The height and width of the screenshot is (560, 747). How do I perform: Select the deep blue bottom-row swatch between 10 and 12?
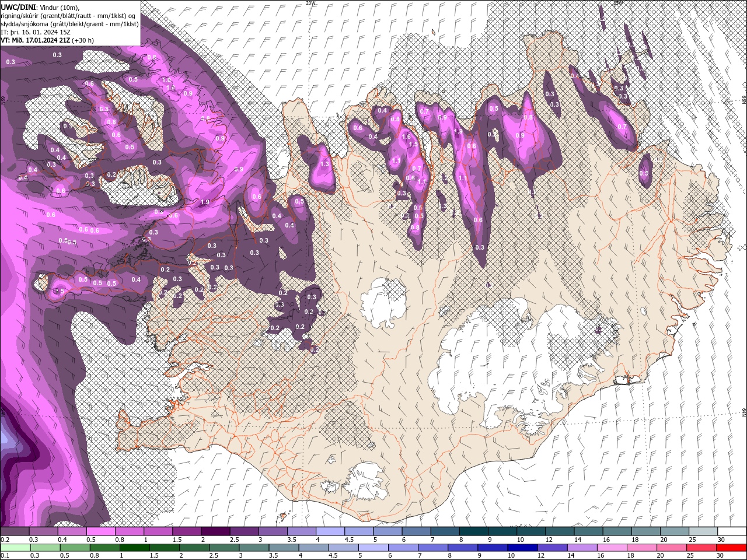pyautogui.click(x=522, y=548)
